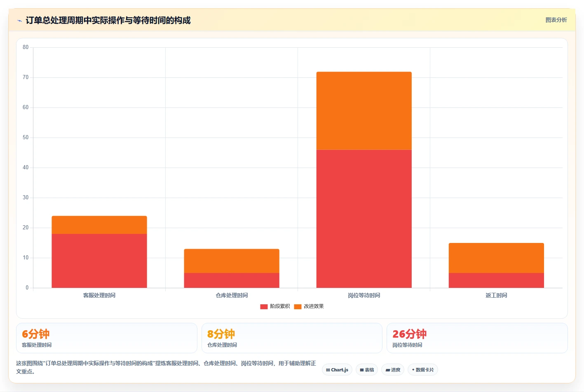Click the 26分钟 岗位等待时间 card
Viewport: 584px width, 392px height.
coord(477,338)
